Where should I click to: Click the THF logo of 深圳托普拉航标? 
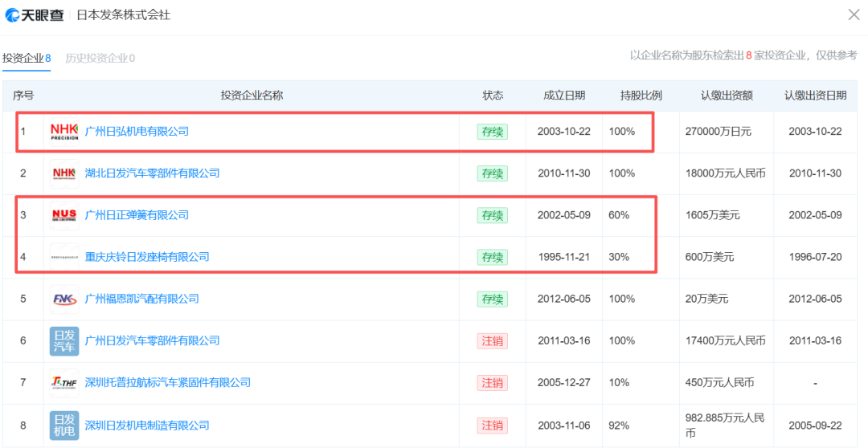click(64, 383)
